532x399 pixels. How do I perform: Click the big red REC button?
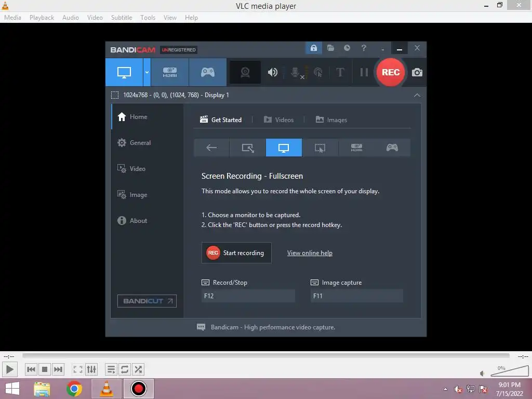(391, 72)
